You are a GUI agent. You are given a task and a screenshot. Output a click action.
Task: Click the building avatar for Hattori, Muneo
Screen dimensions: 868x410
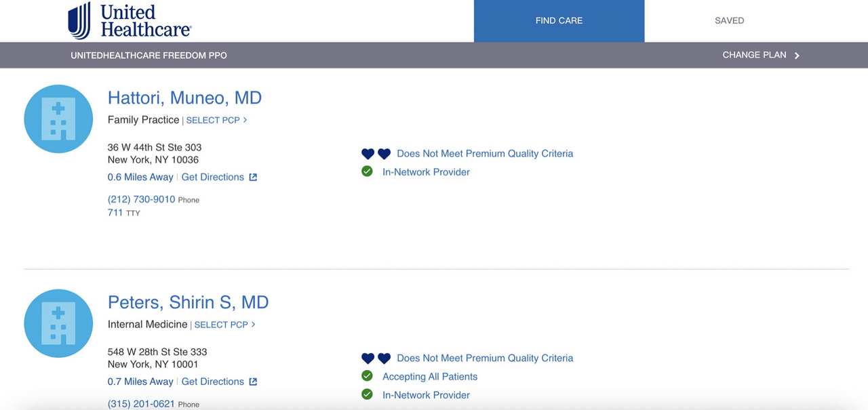click(58, 119)
